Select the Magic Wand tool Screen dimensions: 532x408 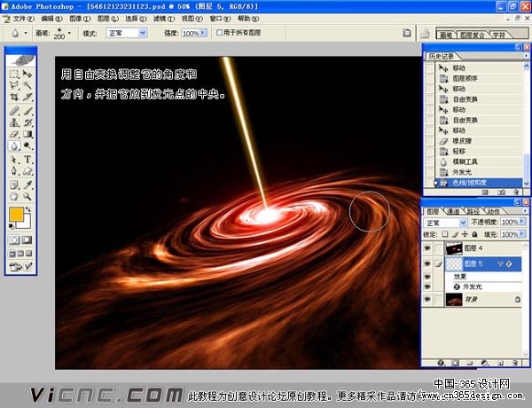tap(27, 85)
